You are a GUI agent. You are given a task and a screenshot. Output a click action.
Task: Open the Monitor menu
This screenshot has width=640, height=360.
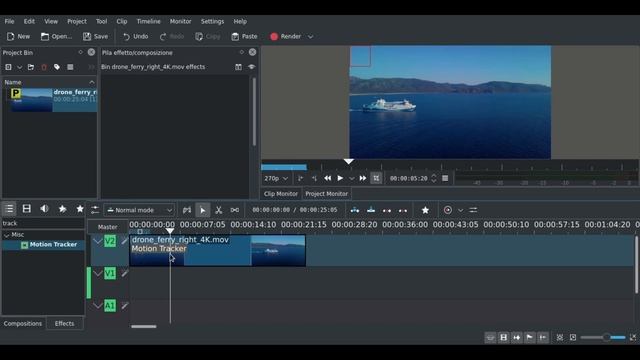(x=180, y=21)
